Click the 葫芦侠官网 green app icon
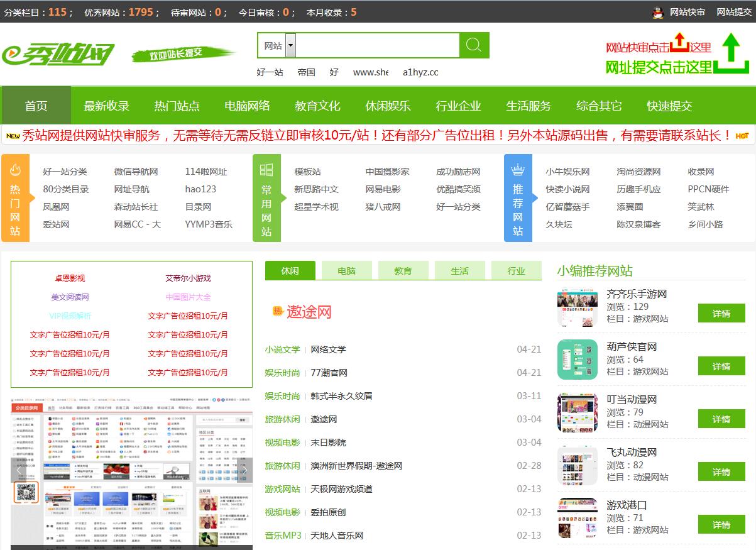Image resolution: width=756 pixels, height=550 pixels. coord(577,360)
